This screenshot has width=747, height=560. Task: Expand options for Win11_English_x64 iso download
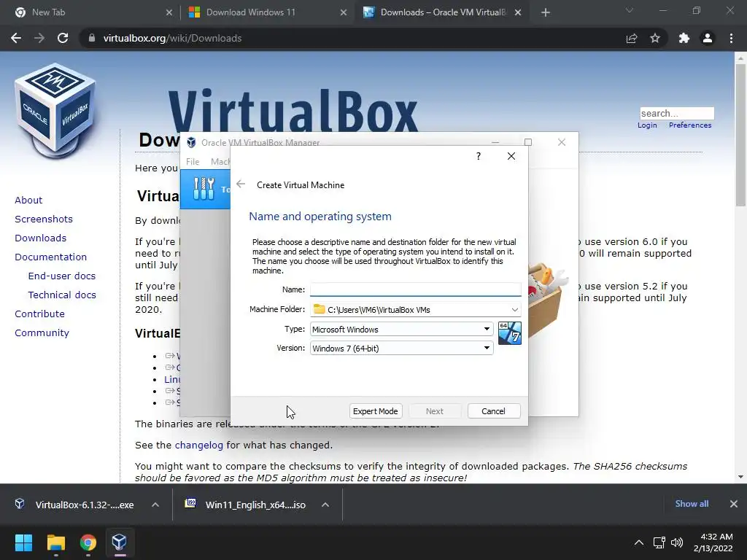[325, 505]
